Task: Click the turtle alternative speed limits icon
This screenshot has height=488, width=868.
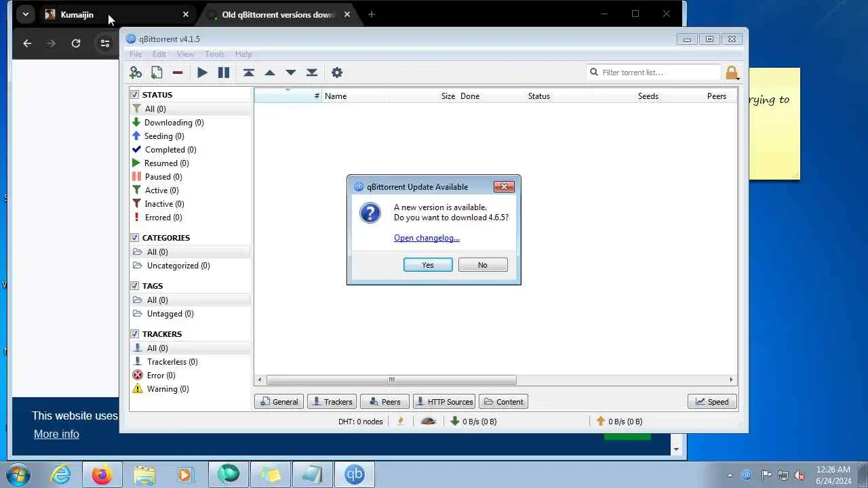Action: tap(428, 421)
